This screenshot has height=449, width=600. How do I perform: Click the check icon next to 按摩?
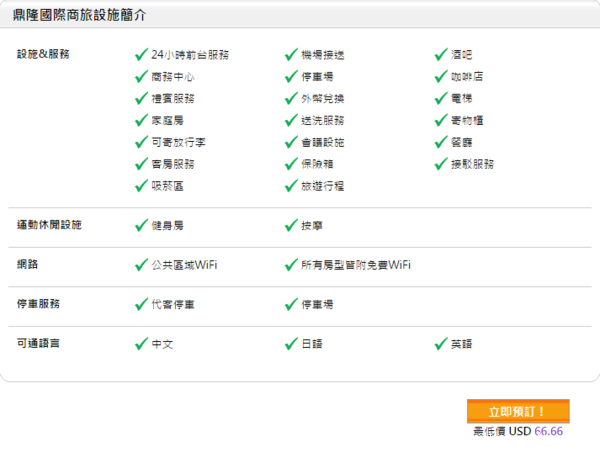click(x=291, y=226)
